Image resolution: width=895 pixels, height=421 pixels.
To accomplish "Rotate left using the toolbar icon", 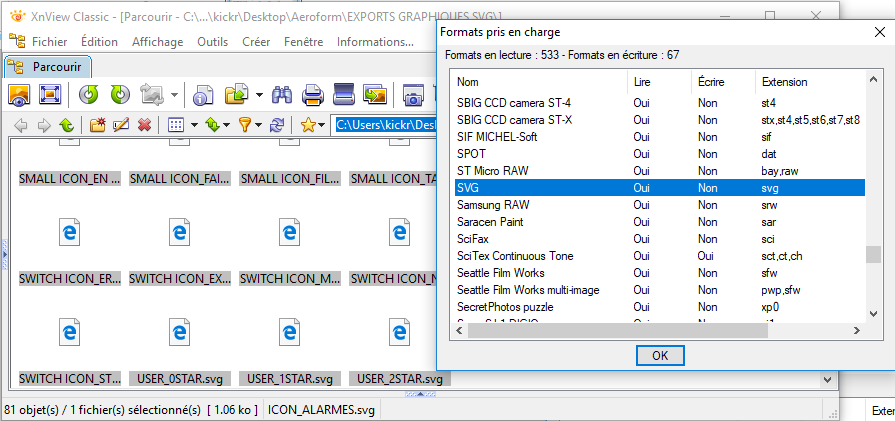I will pyautogui.click(x=88, y=94).
